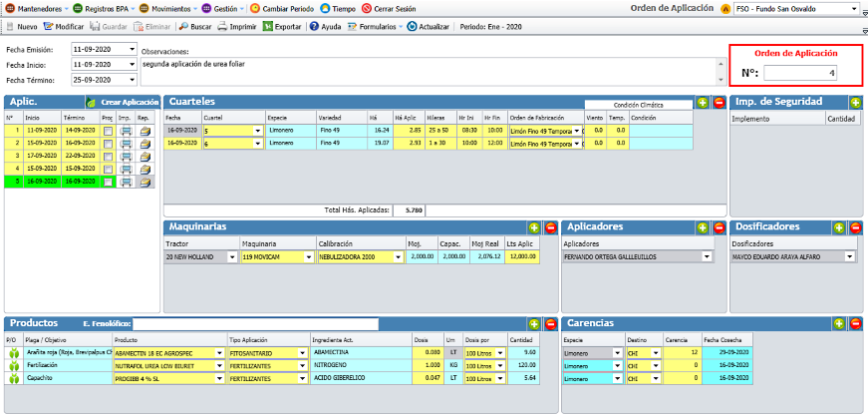This screenshot has width=868, height=417.
Task: Remove a row in Cuarteles panel
Action: (720, 103)
